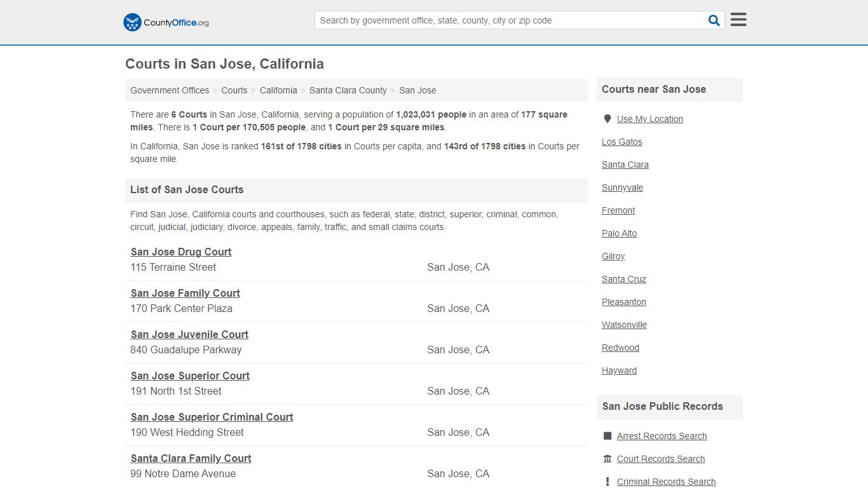Open Courts breadcrumb link

pos(234,90)
